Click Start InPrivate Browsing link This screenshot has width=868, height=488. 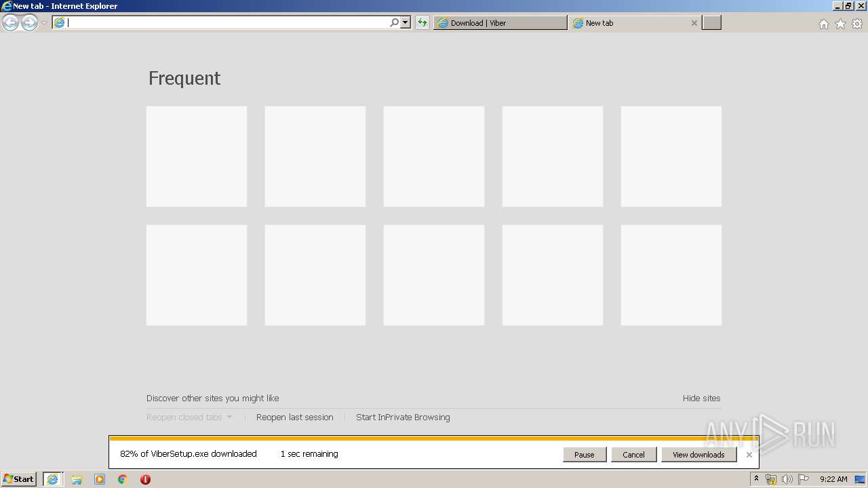(403, 418)
